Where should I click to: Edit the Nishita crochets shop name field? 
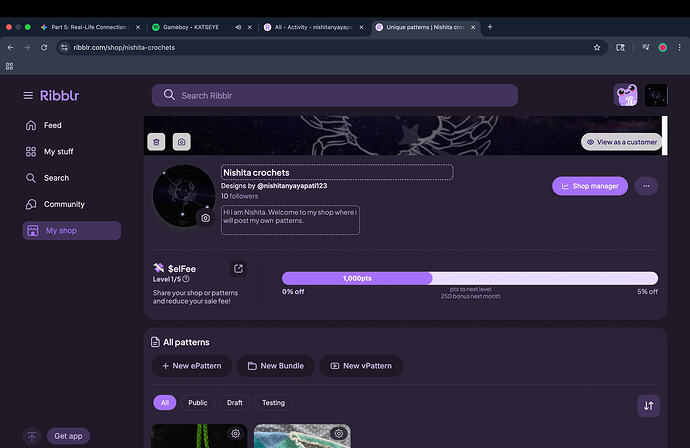[x=337, y=173]
